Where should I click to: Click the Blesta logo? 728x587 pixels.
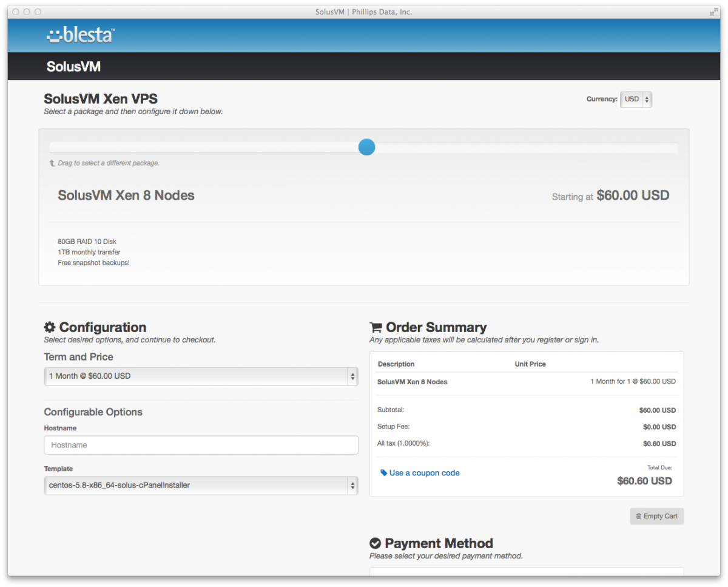point(81,35)
